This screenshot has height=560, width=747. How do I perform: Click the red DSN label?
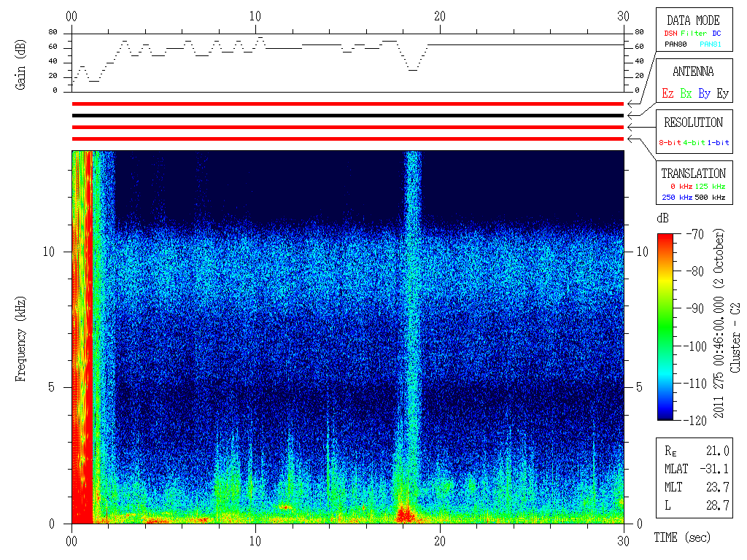click(671, 34)
